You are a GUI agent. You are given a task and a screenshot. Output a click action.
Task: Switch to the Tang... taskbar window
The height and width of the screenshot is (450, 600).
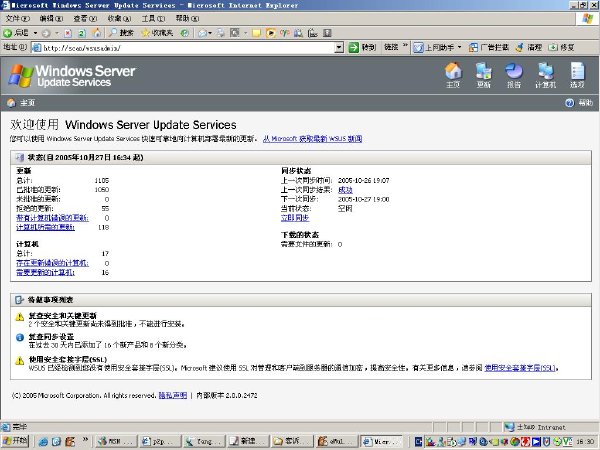point(203,441)
